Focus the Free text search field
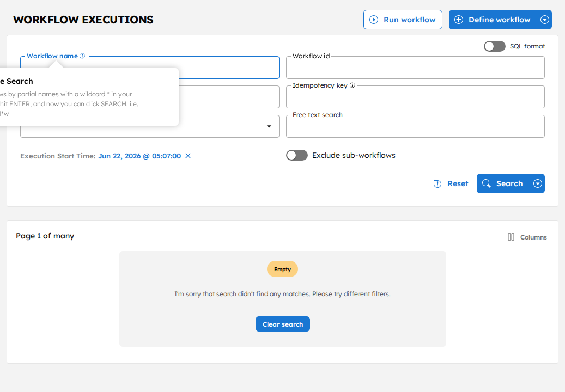Viewport: 565px width, 392px height. point(415,126)
